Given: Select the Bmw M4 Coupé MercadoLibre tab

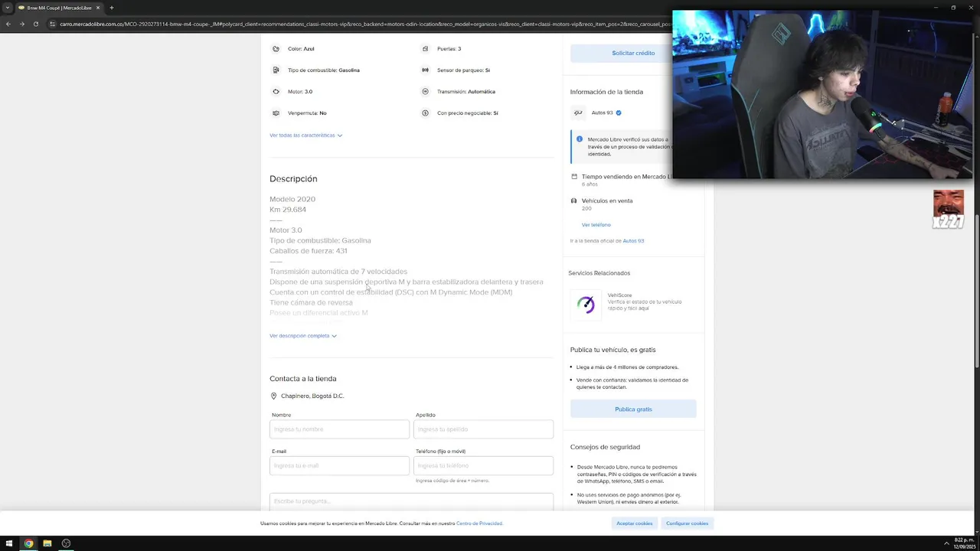Looking at the screenshot, I should coord(59,8).
